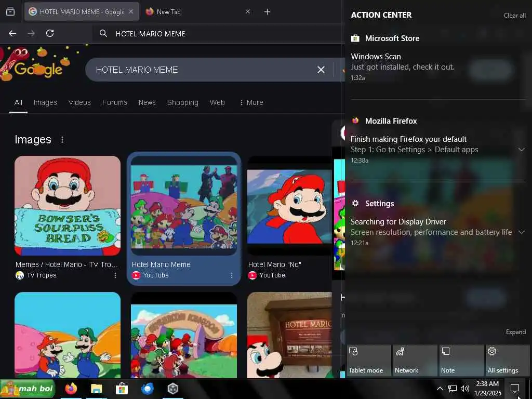The image size is (532, 399).
Task: Open the Hotel Mario sign thumbnail
Action: click(x=289, y=335)
